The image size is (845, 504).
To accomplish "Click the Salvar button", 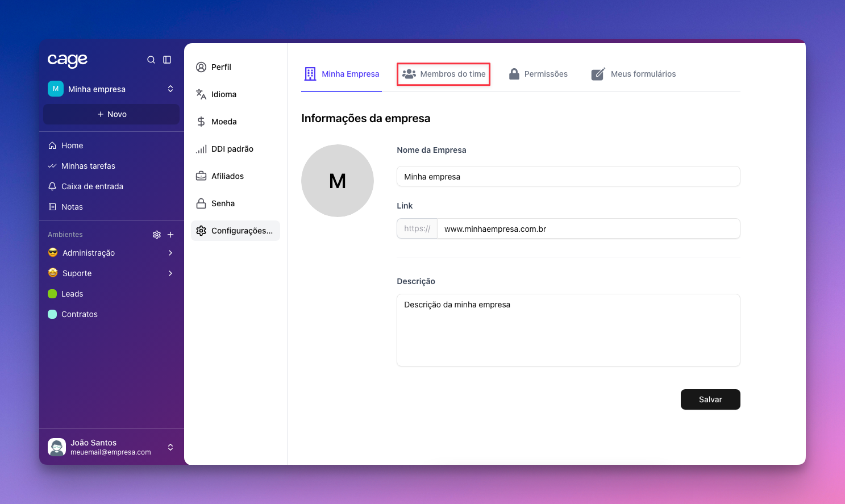I will point(710,399).
